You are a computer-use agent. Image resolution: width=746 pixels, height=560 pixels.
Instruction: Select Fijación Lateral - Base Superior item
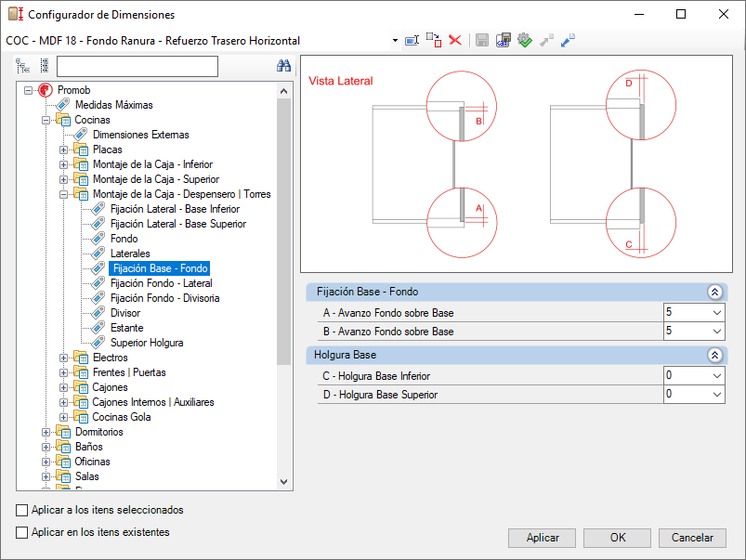coord(178,224)
